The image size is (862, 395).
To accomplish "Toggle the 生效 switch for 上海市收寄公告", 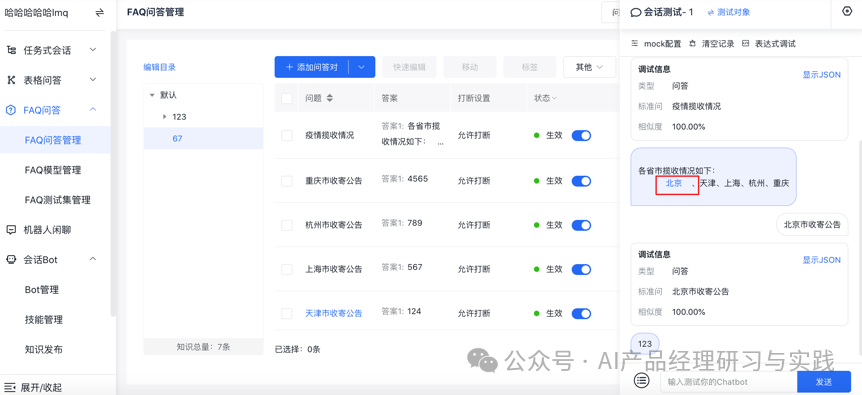I will [581, 269].
